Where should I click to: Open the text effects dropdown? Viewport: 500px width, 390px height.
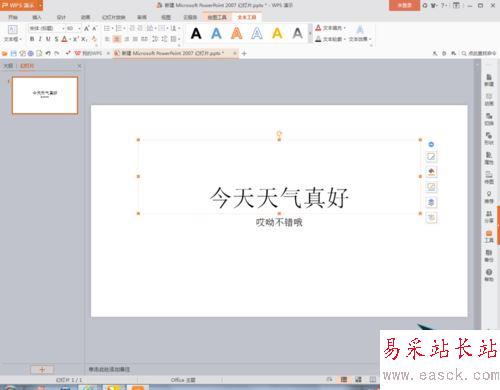point(360,34)
